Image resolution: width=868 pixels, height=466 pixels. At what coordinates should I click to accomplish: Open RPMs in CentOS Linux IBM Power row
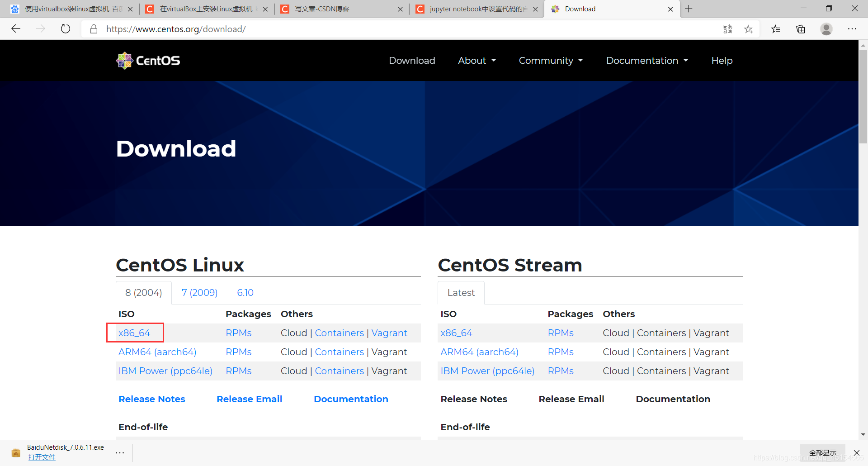239,371
